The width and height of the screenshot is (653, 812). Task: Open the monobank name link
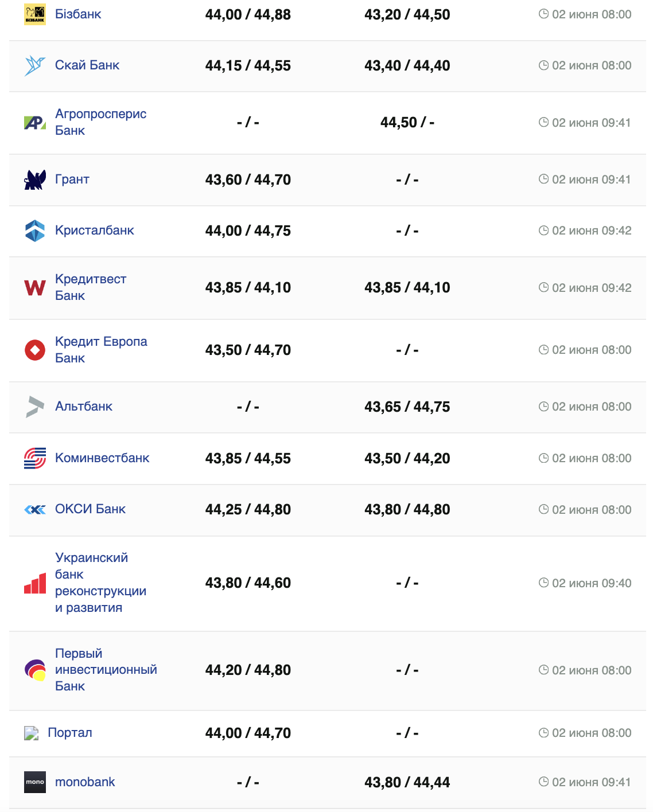(85, 782)
